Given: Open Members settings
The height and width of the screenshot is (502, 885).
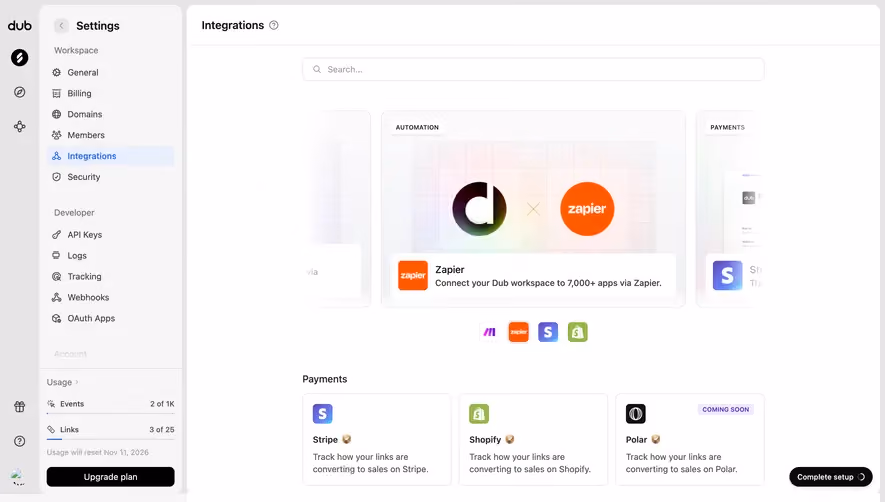Looking at the screenshot, I should [111, 135].
